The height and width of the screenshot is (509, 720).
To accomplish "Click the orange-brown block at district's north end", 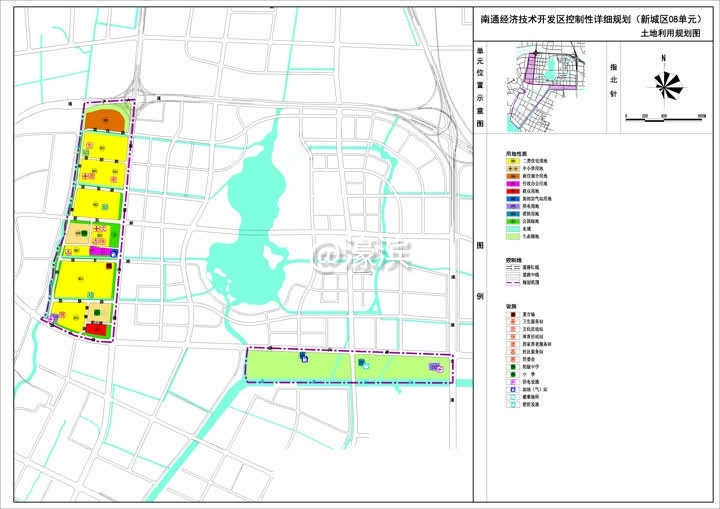I will pyautogui.click(x=106, y=118).
